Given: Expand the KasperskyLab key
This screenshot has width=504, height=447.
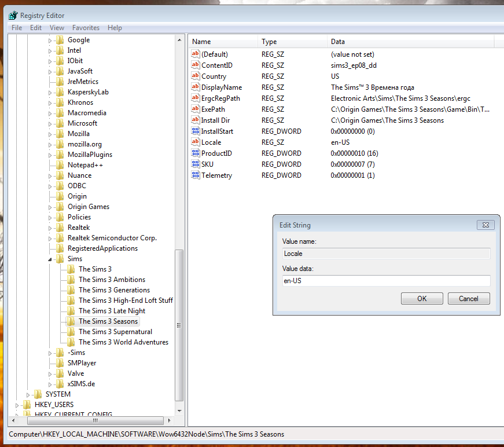Looking at the screenshot, I should (x=50, y=93).
